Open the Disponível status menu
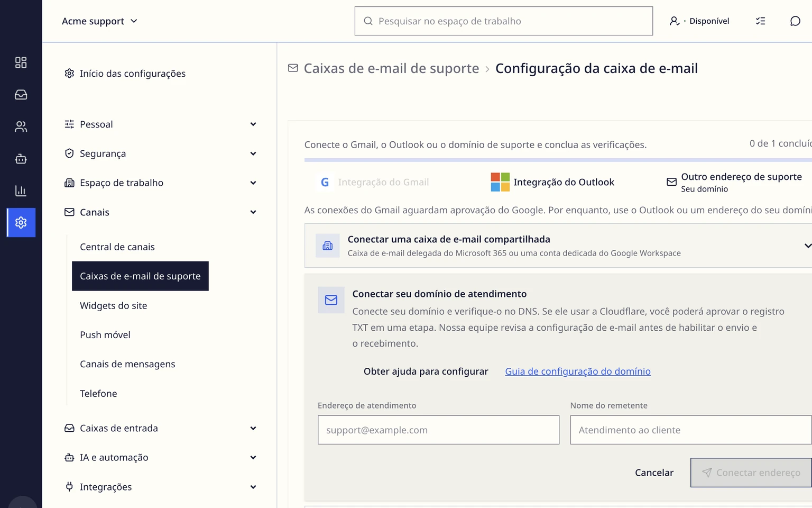 699,21
